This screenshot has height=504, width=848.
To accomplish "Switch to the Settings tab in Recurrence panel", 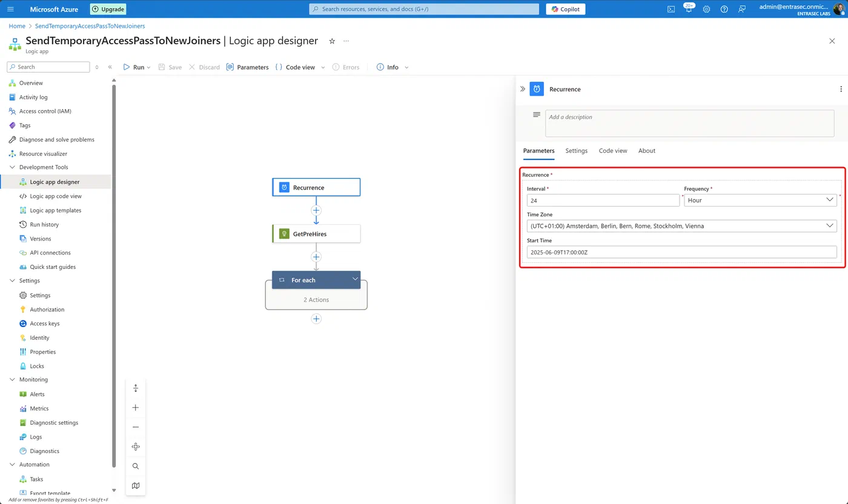I will click(576, 151).
